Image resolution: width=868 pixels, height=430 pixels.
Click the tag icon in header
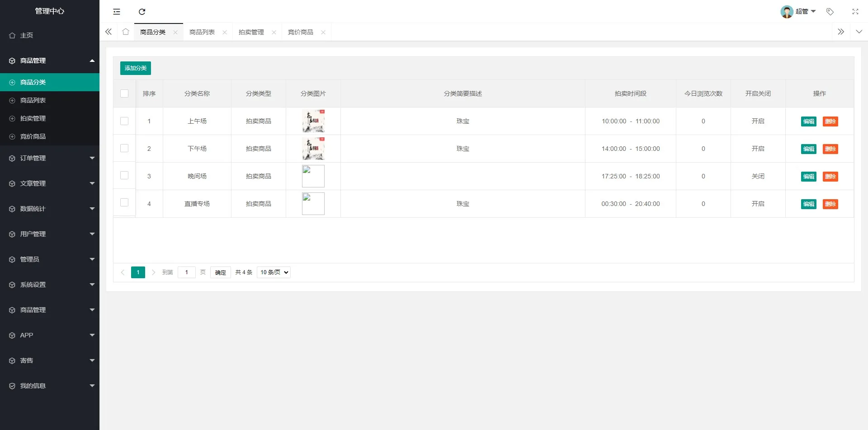click(830, 12)
